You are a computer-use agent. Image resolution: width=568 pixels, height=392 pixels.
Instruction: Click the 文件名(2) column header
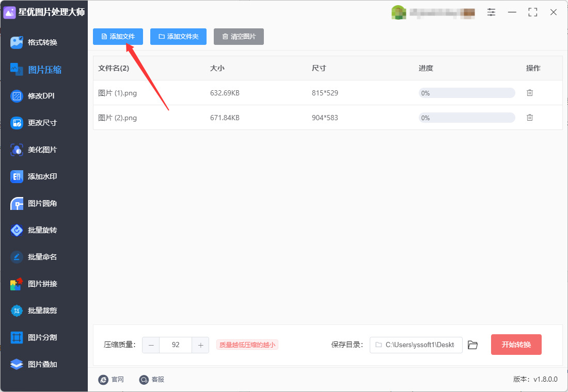coord(114,68)
